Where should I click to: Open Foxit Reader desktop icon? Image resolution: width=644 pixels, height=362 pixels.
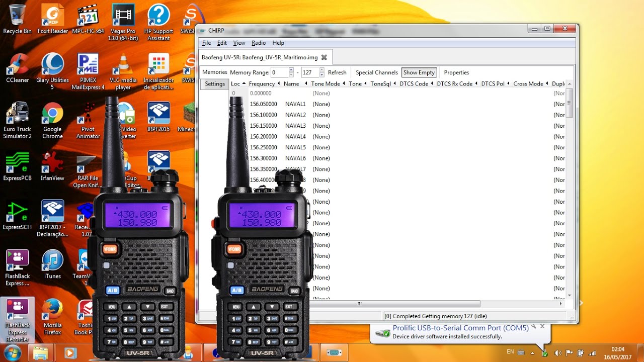[52, 19]
